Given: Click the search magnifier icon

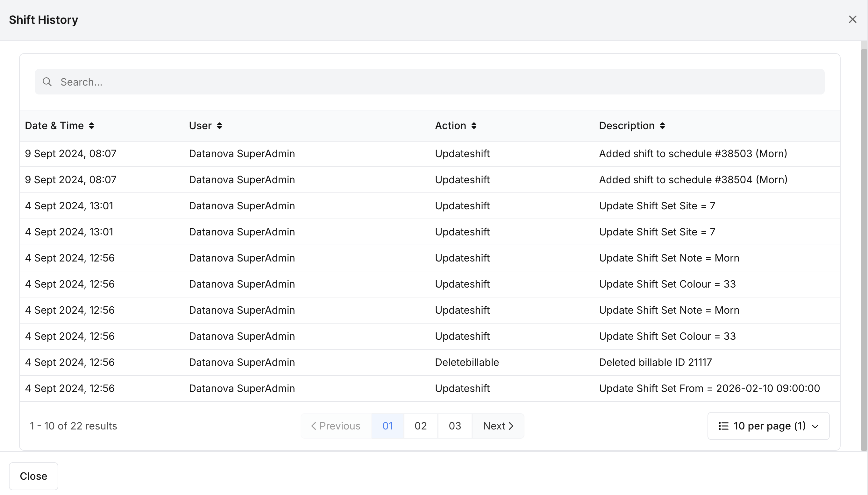Looking at the screenshot, I should pyautogui.click(x=47, y=82).
